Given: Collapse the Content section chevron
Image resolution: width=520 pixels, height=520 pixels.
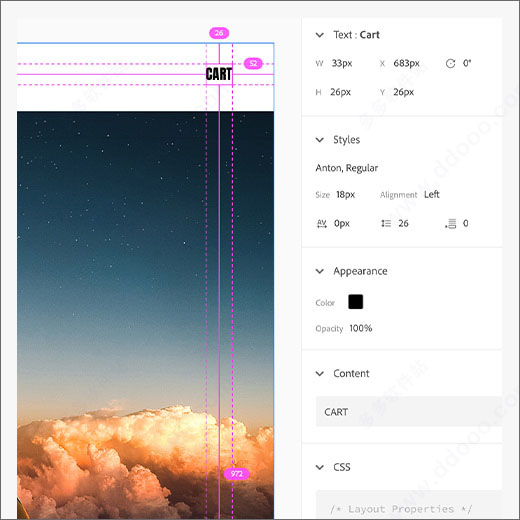Looking at the screenshot, I should pos(320,374).
